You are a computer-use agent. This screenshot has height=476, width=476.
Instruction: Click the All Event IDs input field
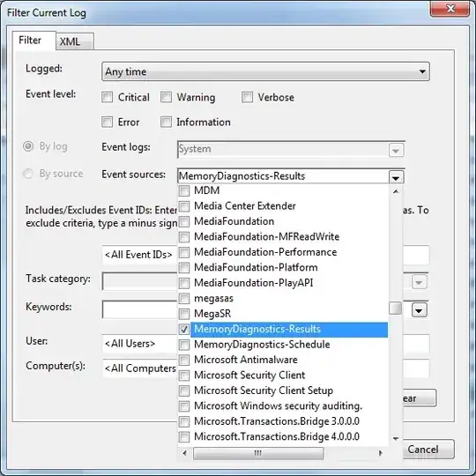[x=139, y=255]
